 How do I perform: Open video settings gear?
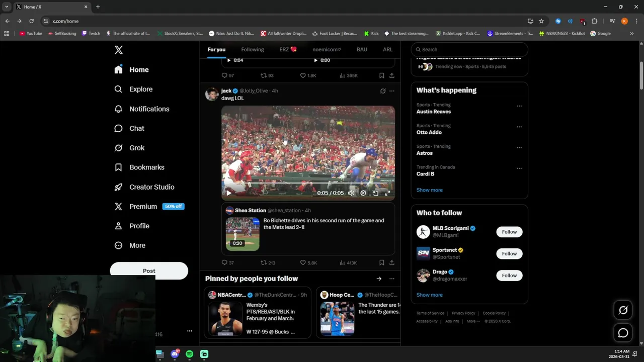tap(363, 193)
